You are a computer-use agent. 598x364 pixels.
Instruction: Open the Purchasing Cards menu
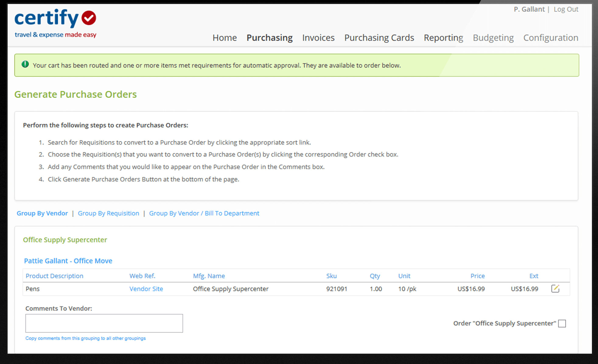379,38
